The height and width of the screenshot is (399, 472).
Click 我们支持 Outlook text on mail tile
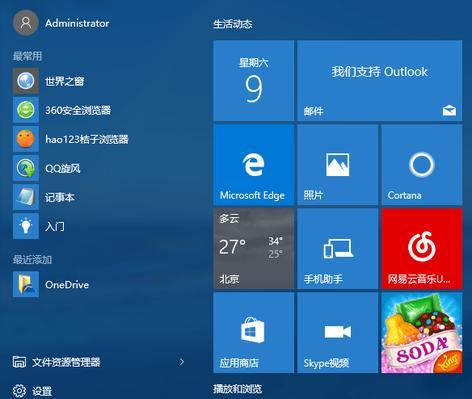pos(379,72)
